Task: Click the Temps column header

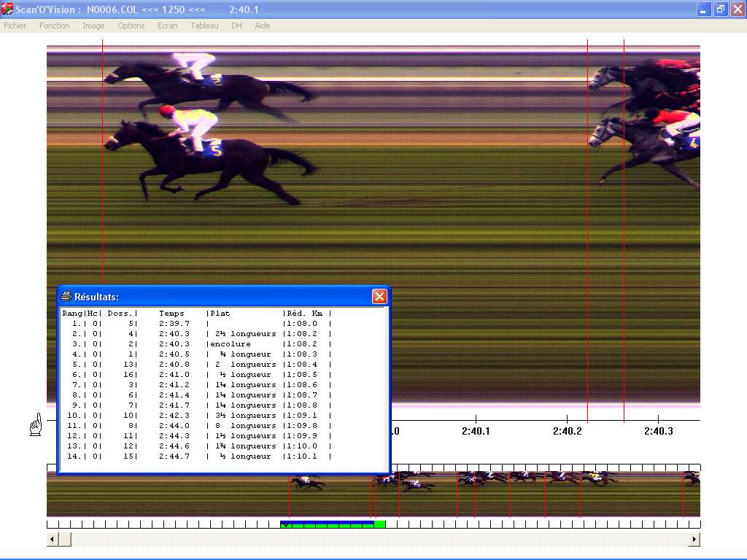Action: pyautogui.click(x=171, y=314)
